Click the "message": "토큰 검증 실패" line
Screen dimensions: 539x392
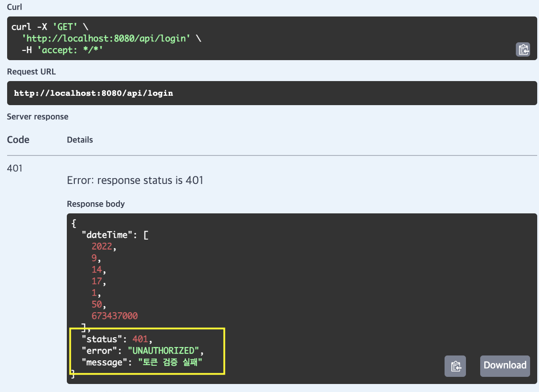(142, 363)
